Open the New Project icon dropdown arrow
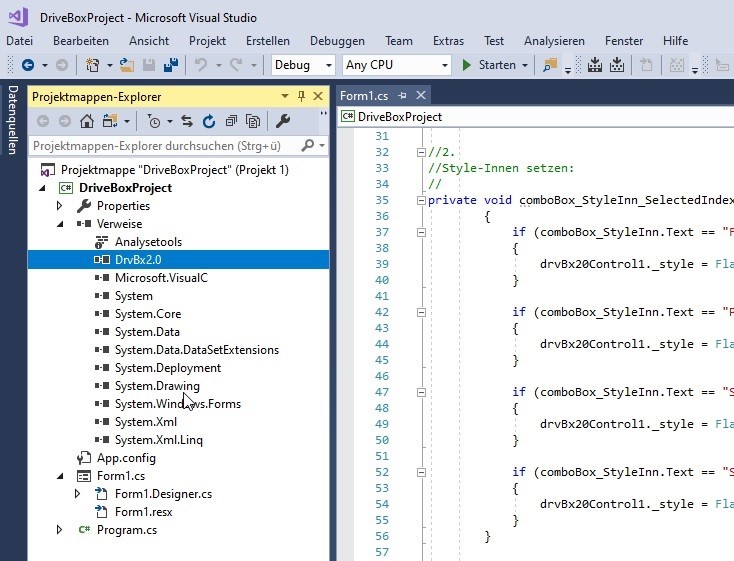The image size is (734, 561). point(110,66)
